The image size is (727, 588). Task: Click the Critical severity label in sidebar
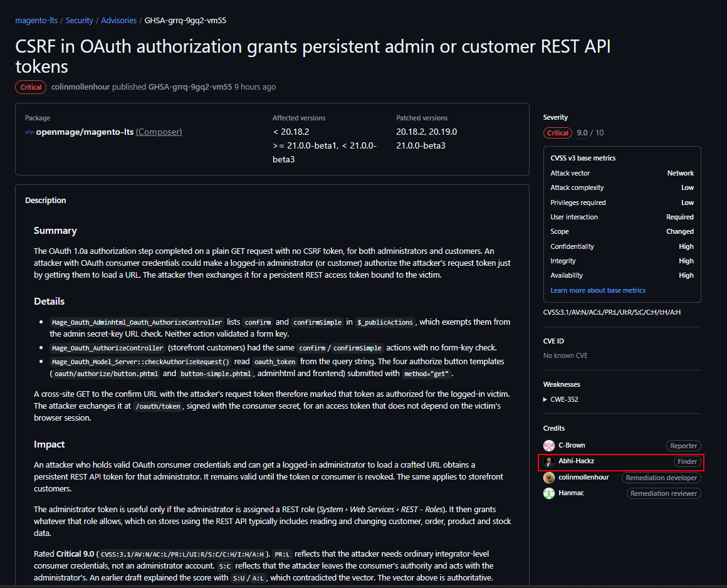(x=557, y=133)
